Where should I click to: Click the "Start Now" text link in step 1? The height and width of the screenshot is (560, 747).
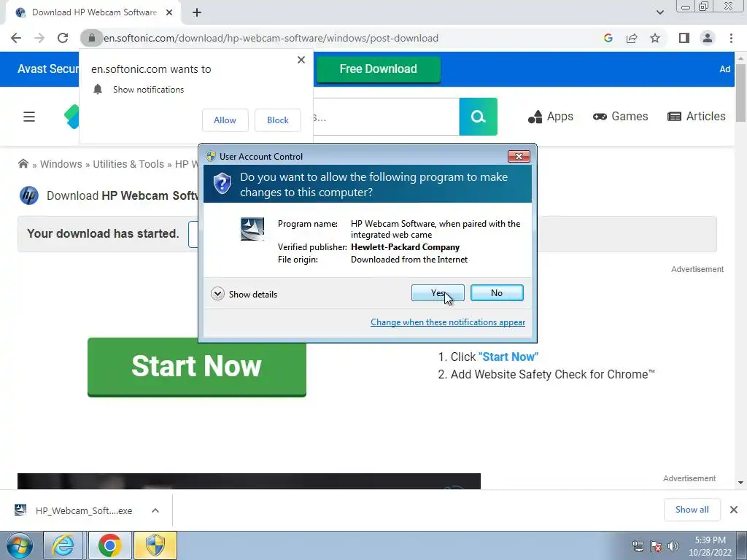508,357
